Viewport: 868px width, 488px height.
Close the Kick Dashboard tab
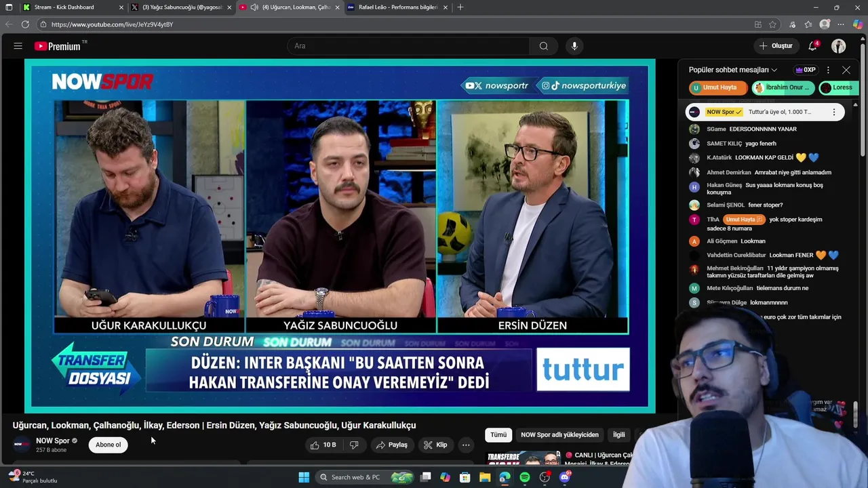click(x=121, y=7)
